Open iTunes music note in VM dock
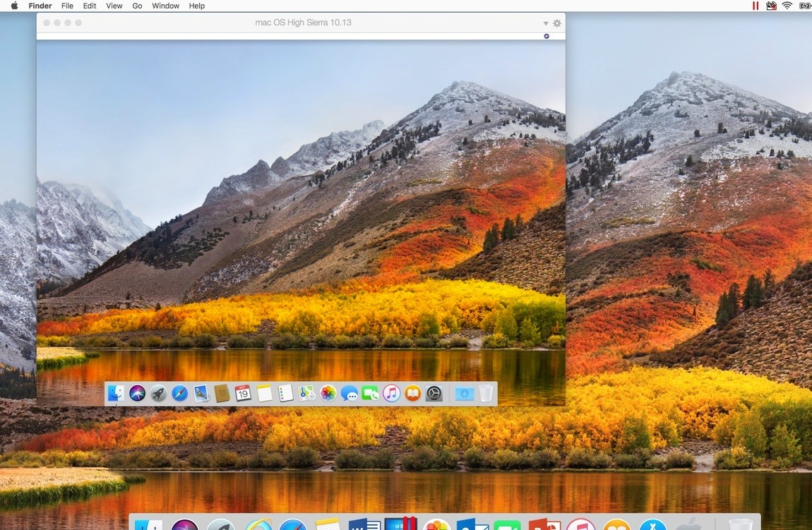 [x=391, y=393]
